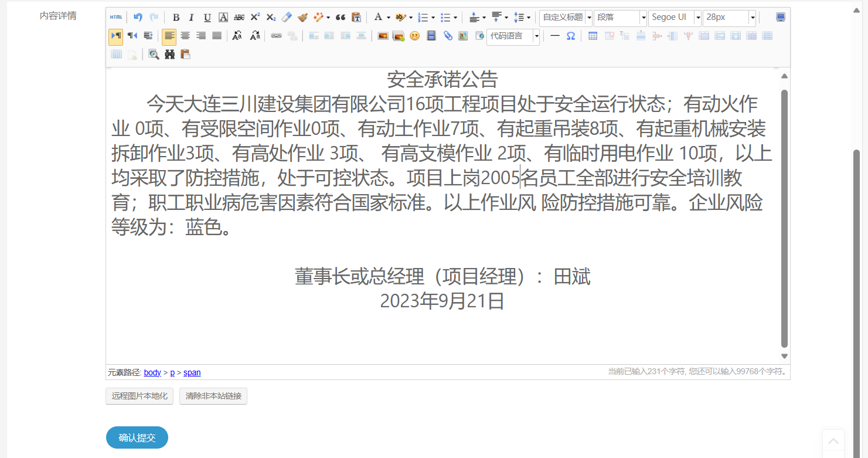
Task: Load content from drafts clipboard icon
Action: pyautogui.click(x=185, y=55)
